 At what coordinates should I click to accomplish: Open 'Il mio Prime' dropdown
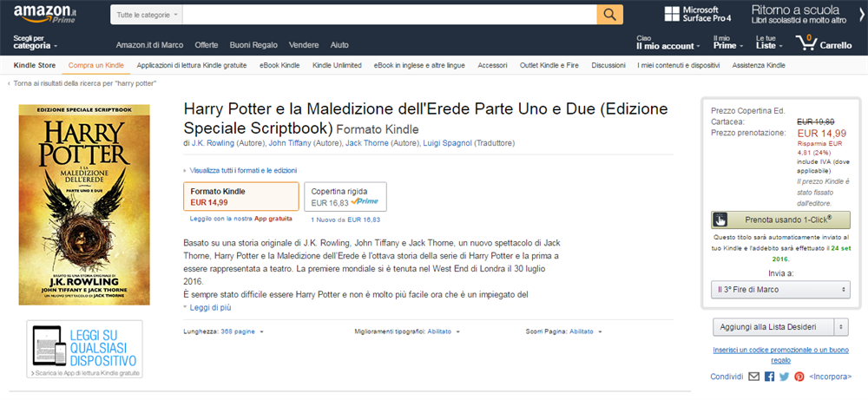(728, 43)
